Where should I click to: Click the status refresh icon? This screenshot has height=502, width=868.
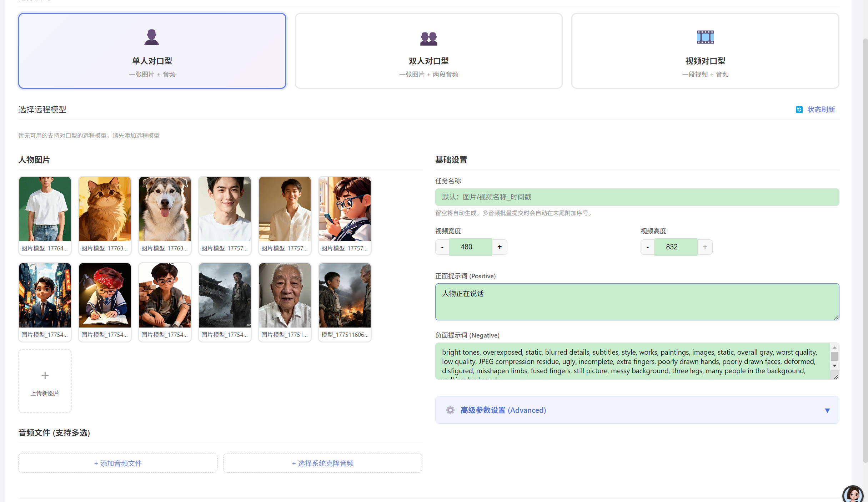[799, 110]
